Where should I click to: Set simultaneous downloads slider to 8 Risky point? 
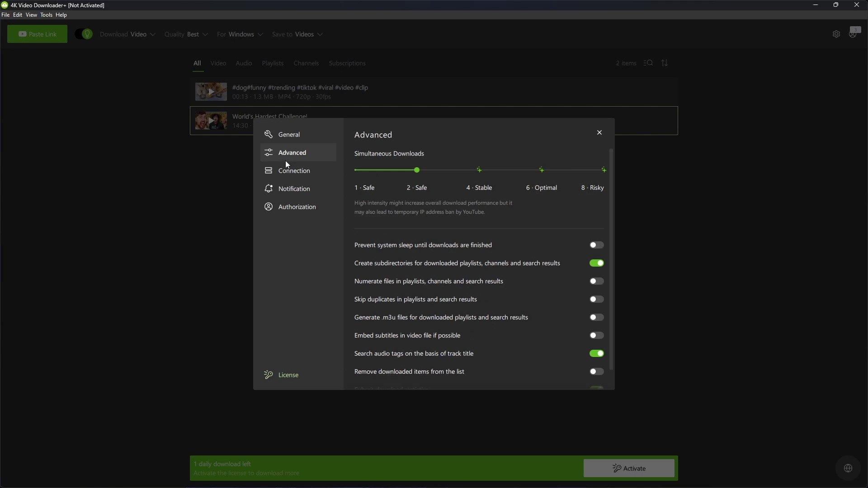604,170
